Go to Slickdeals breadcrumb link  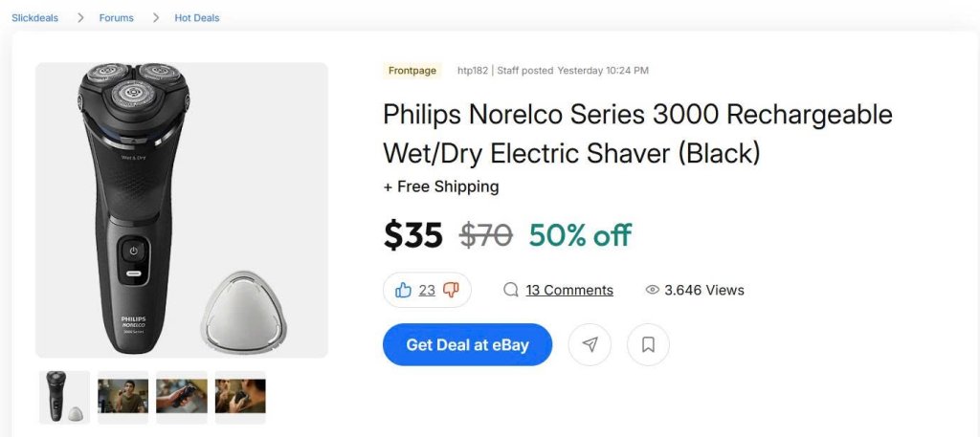(x=35, y=18)
